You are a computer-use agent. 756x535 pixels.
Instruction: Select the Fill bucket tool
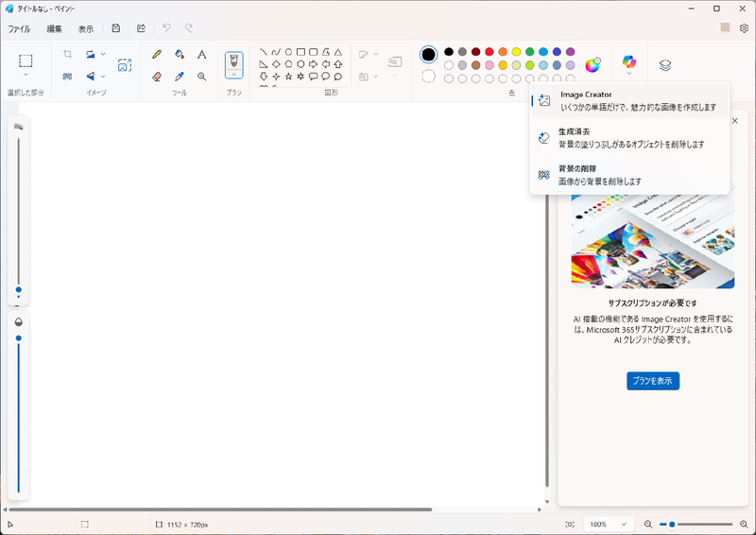tap(180, 54)
